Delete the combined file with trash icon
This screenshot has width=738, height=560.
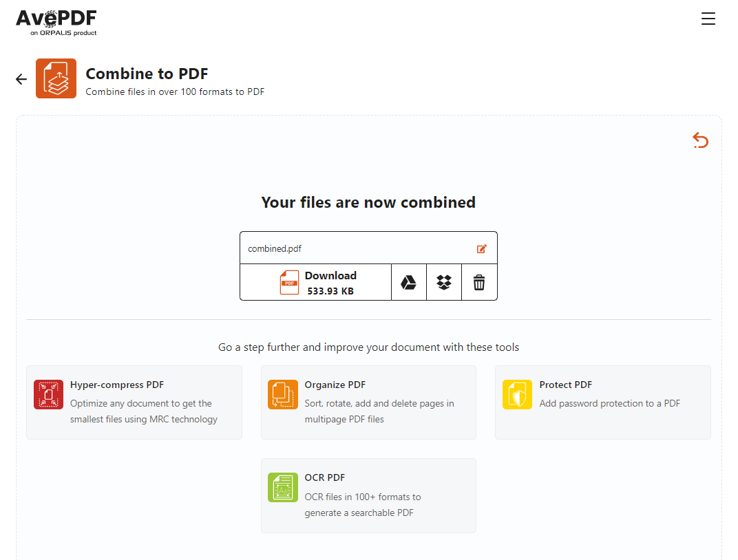coord(479,283)
